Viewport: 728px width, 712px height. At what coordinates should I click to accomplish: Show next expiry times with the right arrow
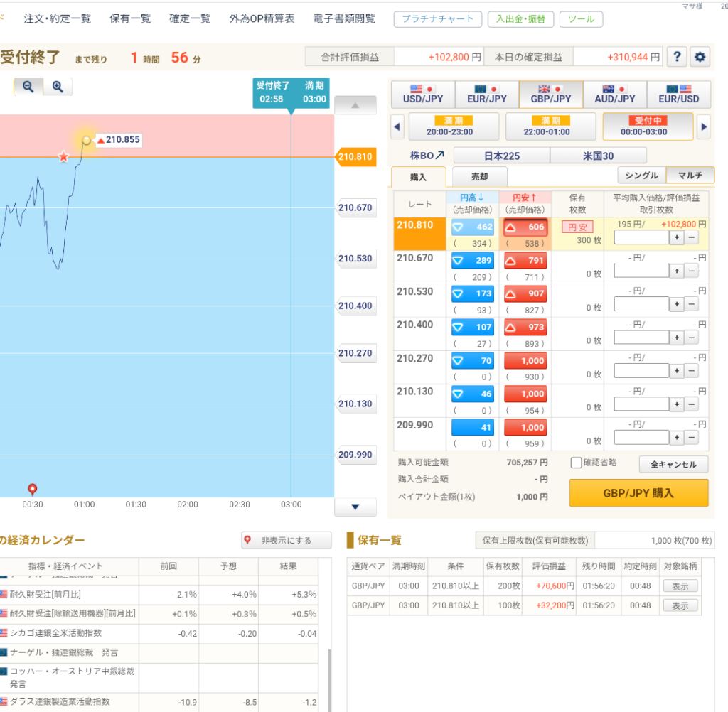pos(705,128)
